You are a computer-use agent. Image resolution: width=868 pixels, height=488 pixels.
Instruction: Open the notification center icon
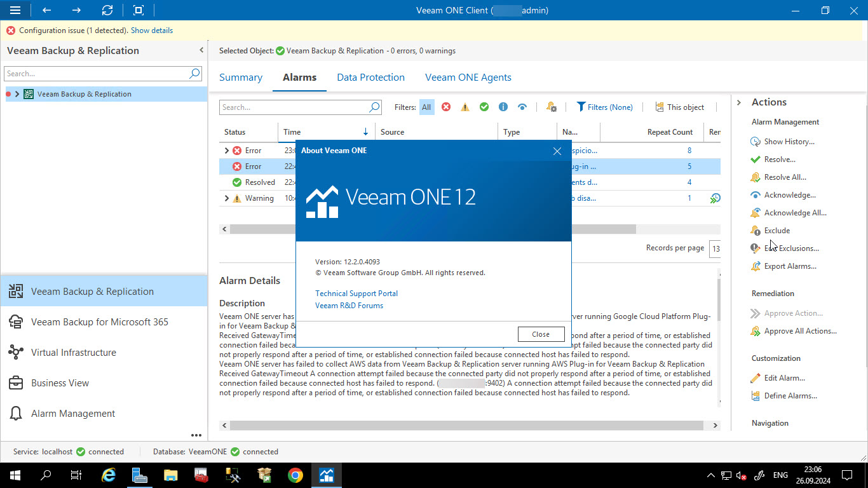pos(847,475)
